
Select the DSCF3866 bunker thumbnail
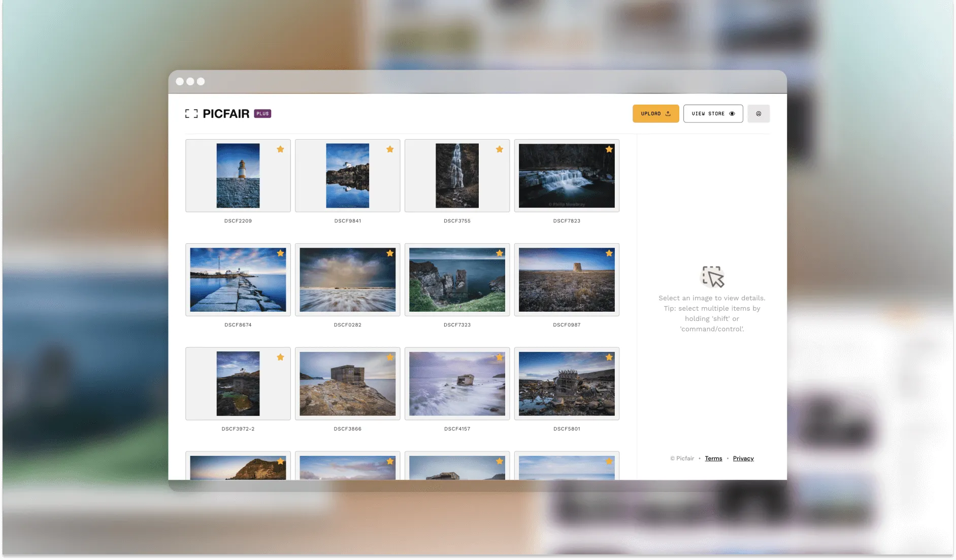click(348, 384)
